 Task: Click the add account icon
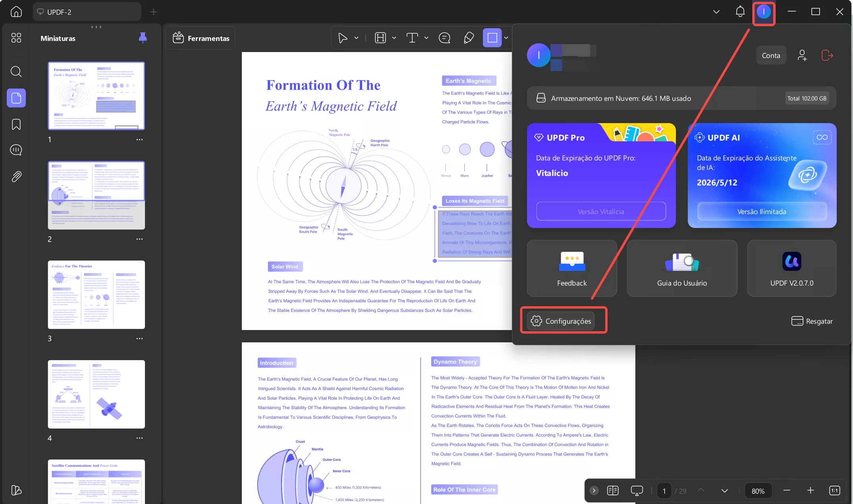[802, 56]
